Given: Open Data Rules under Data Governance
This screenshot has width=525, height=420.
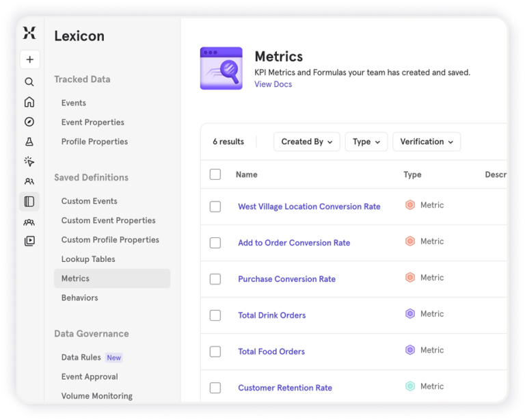Looking at the screenshot, I should (81, 357).
